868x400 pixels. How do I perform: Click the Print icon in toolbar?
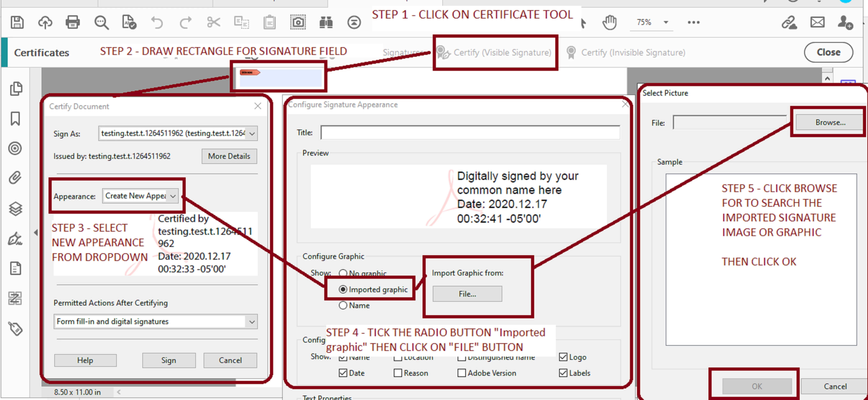click(72, 22)
